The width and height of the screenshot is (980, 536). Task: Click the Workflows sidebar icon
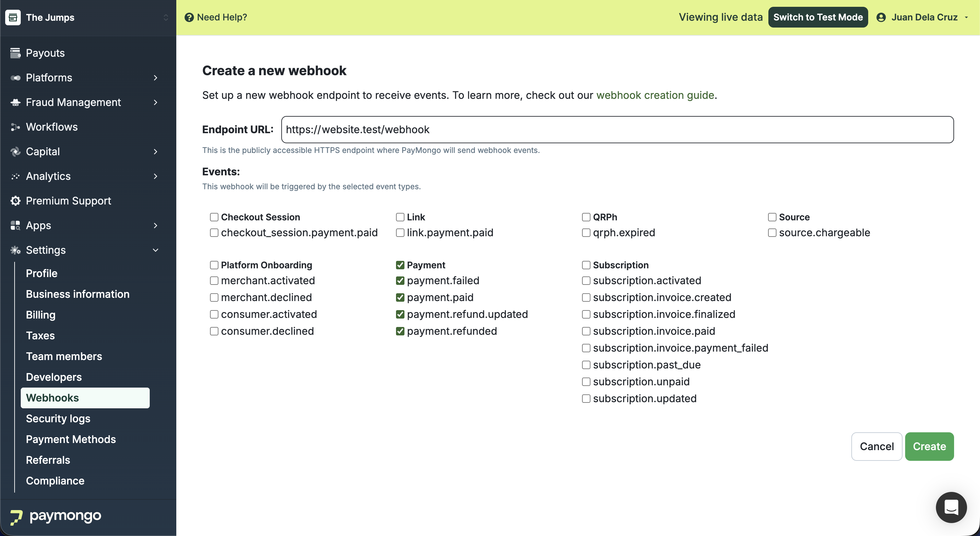click(x=15, y=127)
